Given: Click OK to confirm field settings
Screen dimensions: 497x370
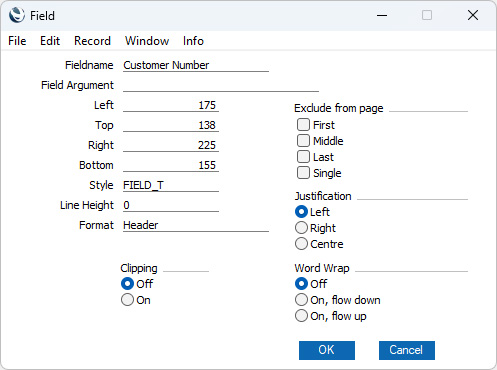Looking at the screenshot, I should pyautogui.click(x=327, y=350).
